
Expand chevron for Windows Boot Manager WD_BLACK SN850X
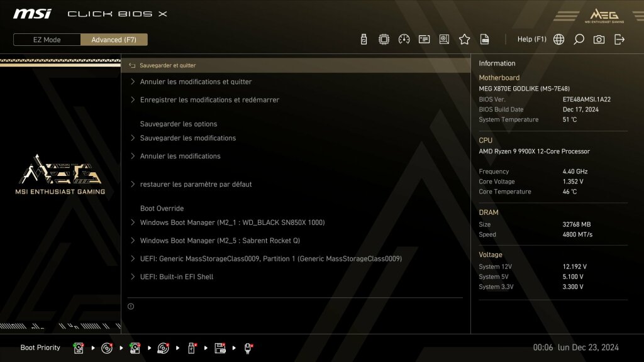tap(132, 222)
